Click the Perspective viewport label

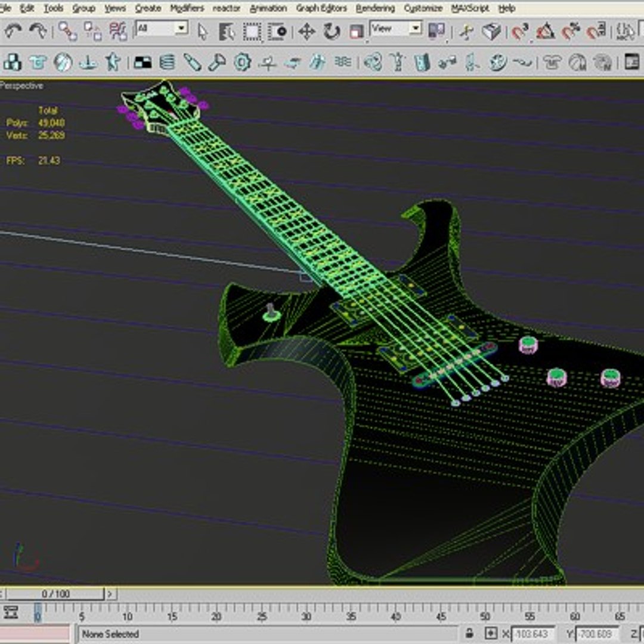[x=21, y=86]
